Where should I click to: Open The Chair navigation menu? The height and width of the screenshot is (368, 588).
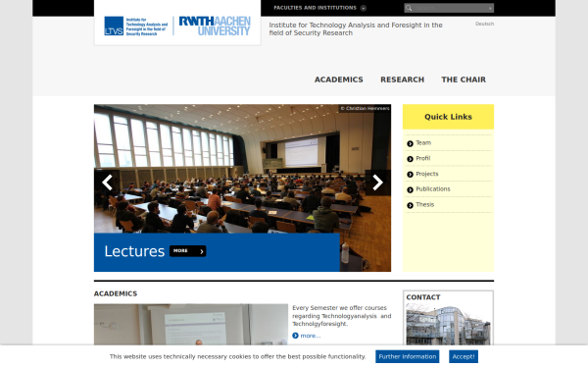[464, 79]
